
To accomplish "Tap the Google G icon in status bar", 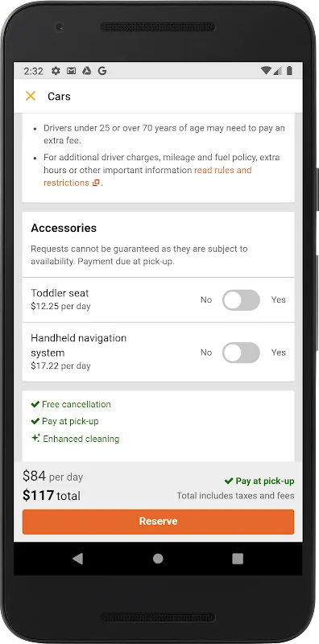I will (102, 71).
